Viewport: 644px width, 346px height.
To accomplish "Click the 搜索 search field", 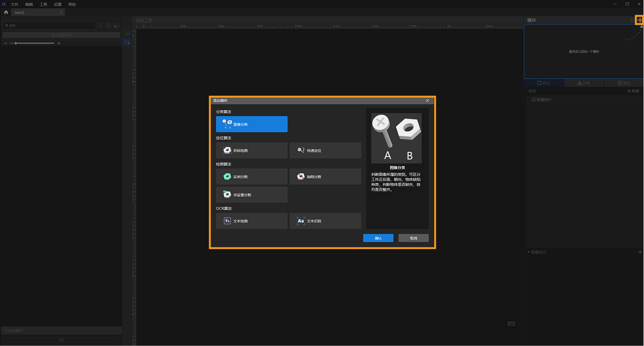I will (50, 25).
